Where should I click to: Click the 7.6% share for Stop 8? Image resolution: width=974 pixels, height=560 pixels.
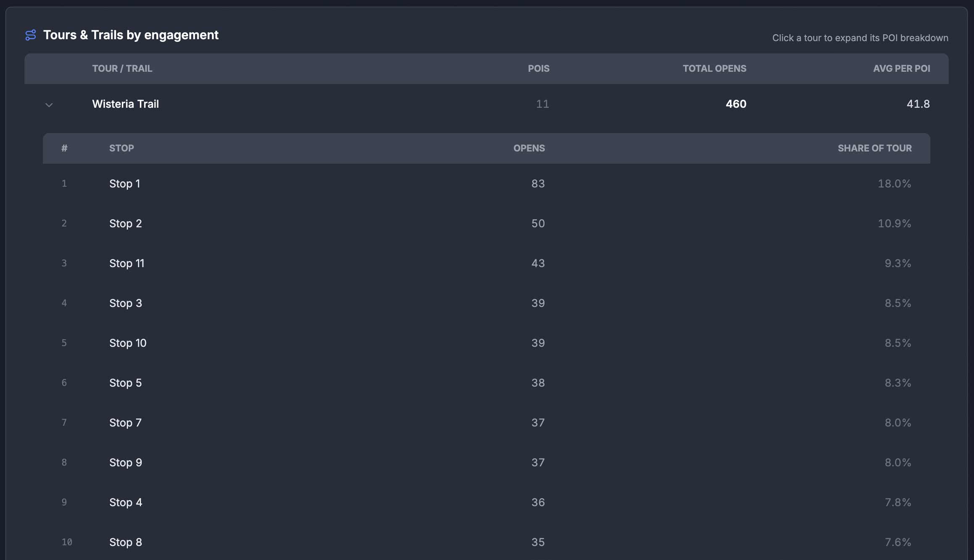[x=898, y=542]
